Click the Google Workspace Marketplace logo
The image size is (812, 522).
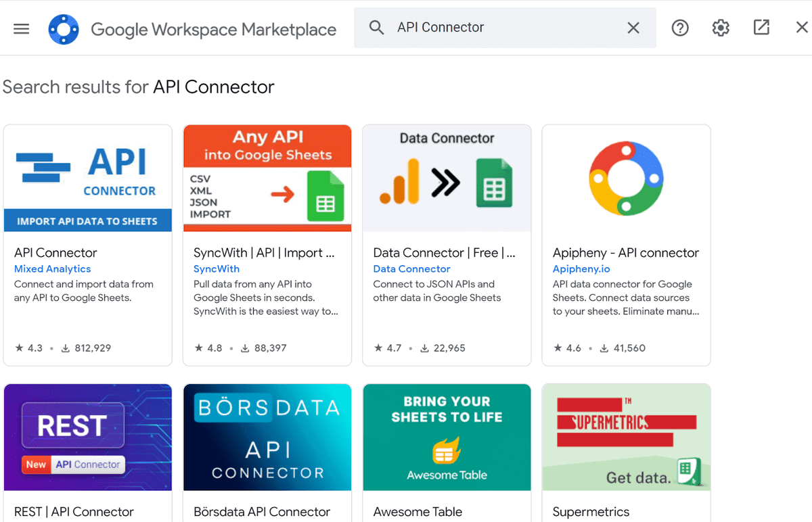click(64, 28)
